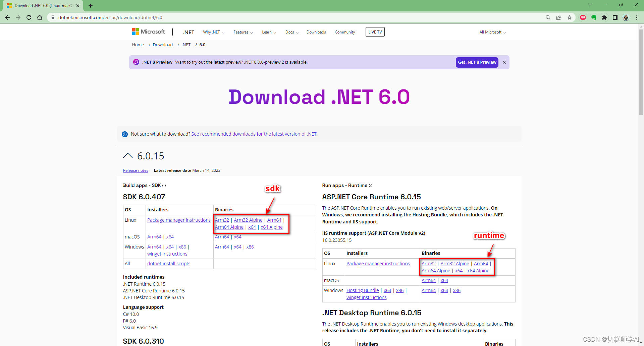Open the Chrome three-dot menu

coord(637,17)
